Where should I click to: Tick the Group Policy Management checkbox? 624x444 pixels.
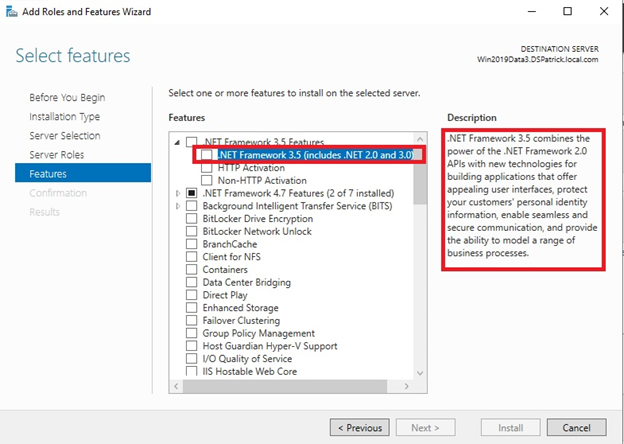coord(191,333)
